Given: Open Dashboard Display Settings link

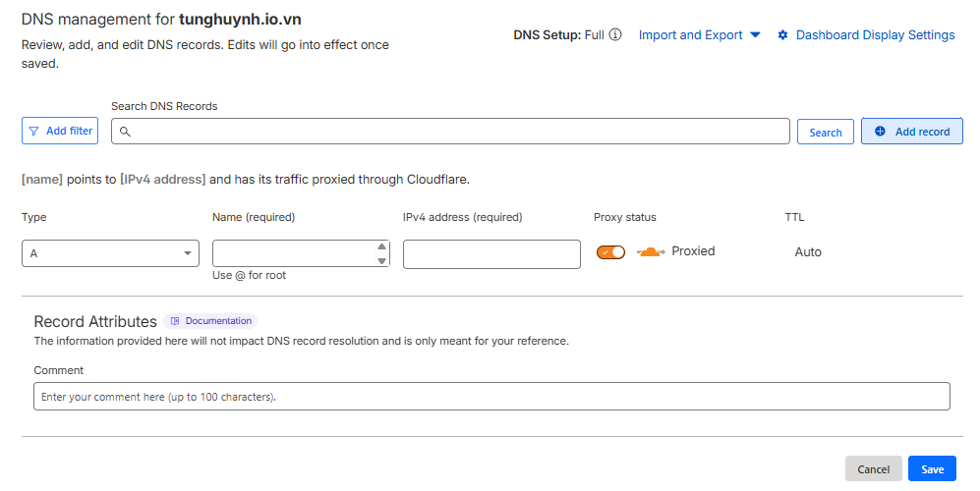Looking at the screenshot, I should (x=875, y=35).
